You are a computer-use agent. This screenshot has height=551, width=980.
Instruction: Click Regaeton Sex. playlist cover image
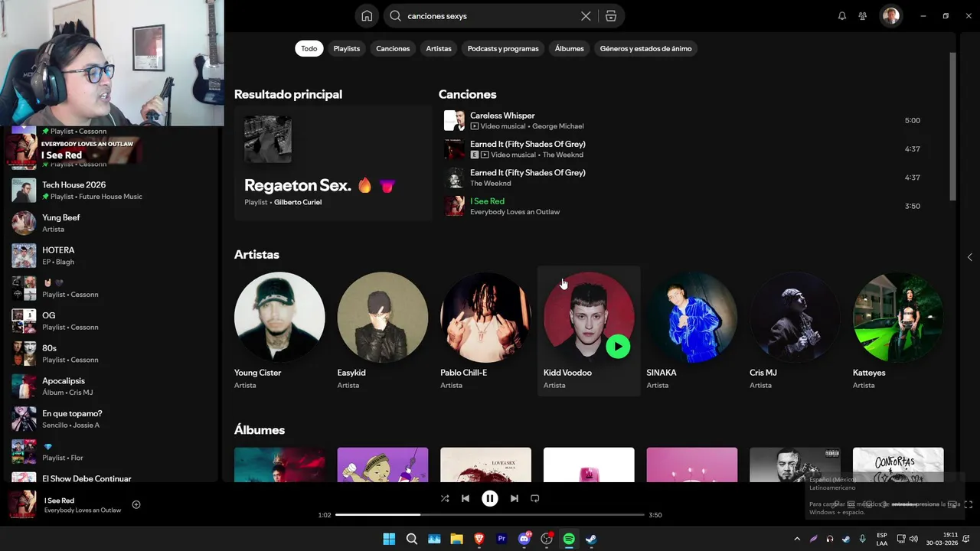[268, 139]
